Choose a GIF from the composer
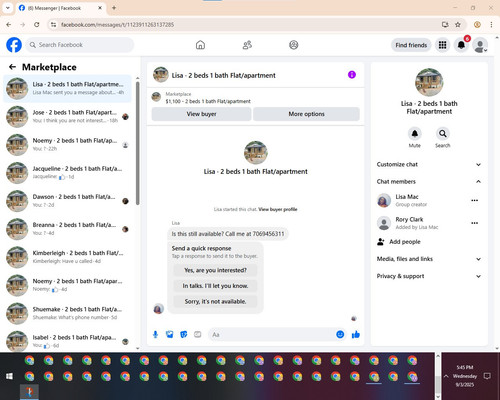Image resolution: width=500 pixels, height=400 pixels. (198, 334)
